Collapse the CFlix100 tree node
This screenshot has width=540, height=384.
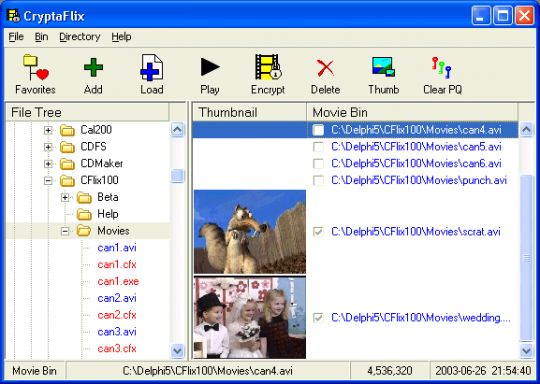(x=48, y=180)
